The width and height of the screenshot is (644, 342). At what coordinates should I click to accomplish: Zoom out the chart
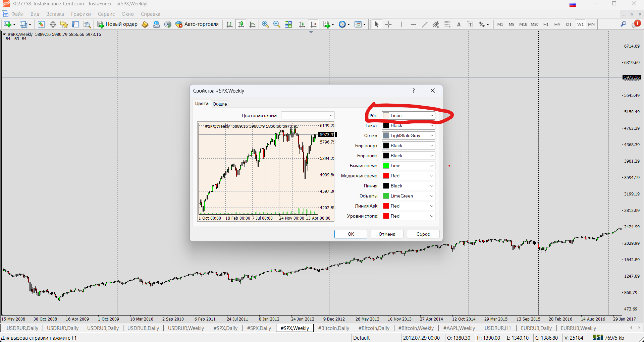277,24
